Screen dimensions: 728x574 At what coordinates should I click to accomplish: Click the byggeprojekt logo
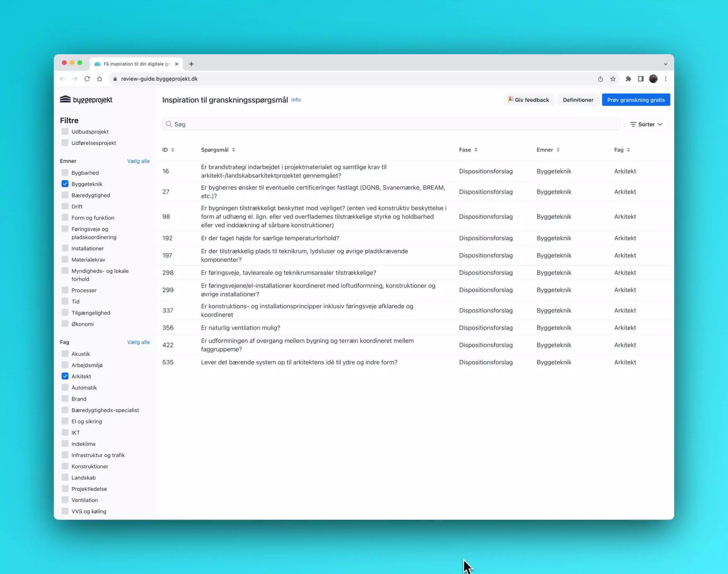86,99
